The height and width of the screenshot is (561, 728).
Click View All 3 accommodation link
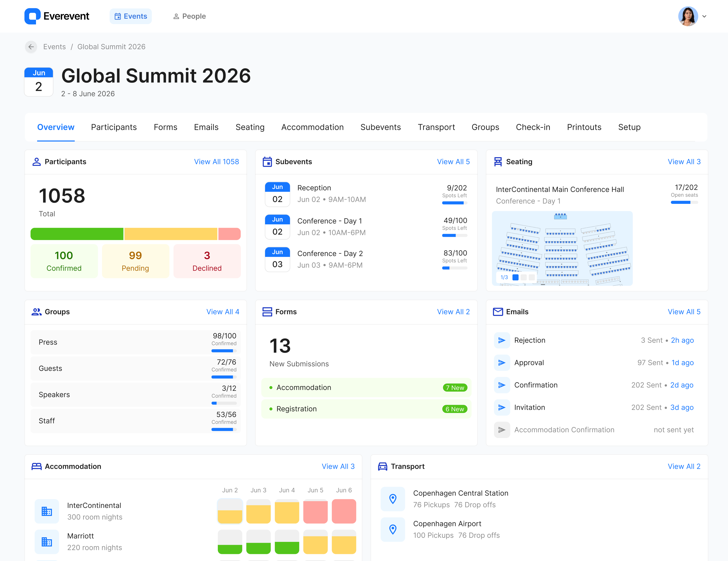coord(338,466)
